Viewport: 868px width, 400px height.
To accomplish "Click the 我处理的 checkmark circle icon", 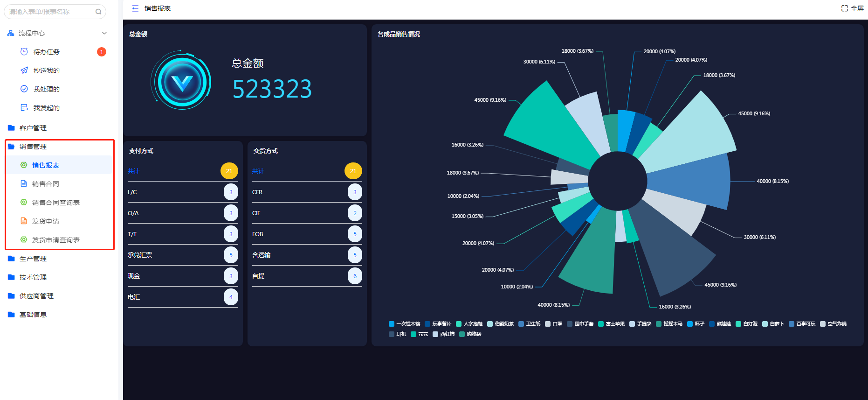I will pos(24,89).
